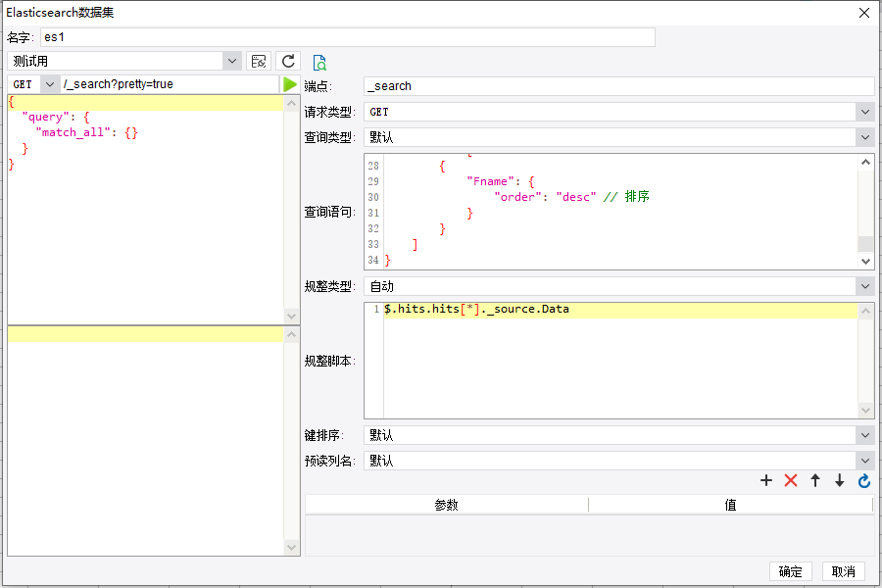Click the 端点 field containing _search
The image size is (882, 588).
[x=617, y=86]
